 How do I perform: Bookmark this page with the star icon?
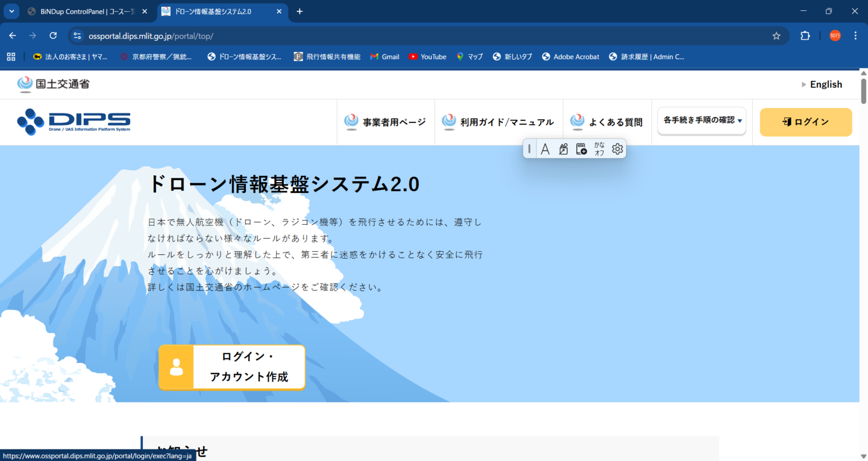coord(776,36)
